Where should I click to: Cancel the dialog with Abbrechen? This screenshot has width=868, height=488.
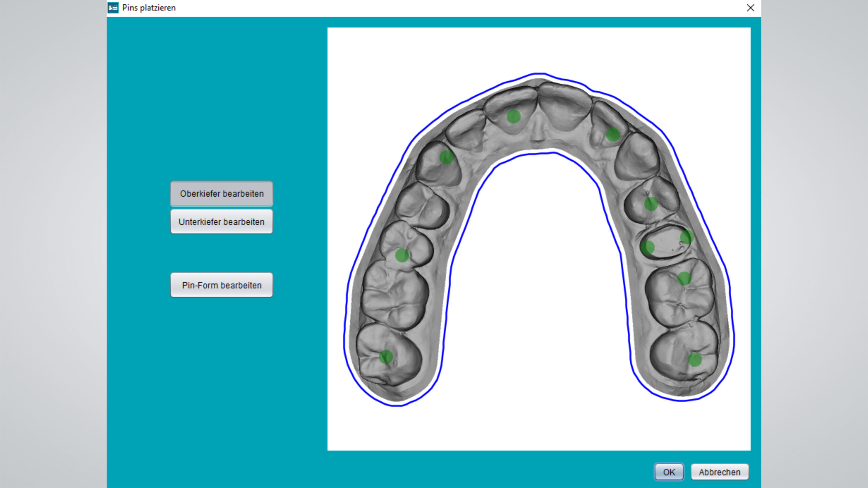click(719, 472)
